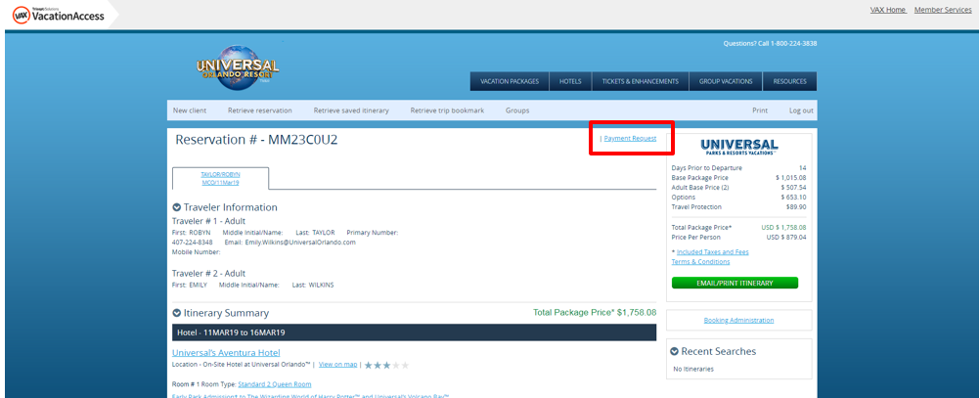Open the Groups option
Image resolution: width=980 pixels, height=398 pixels.
point(517,111)
